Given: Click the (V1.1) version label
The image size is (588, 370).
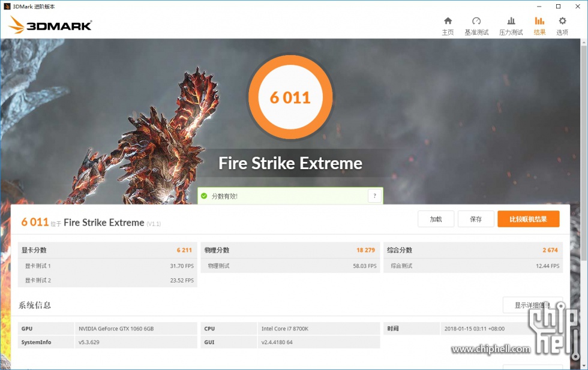Looking at the screenshot, I should [154, 224].
